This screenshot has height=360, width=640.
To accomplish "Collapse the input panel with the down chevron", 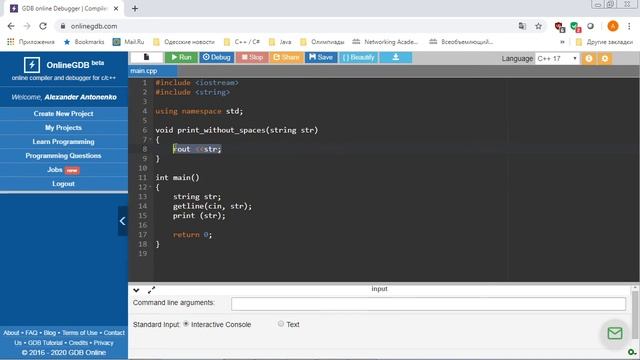I will pyautogui.click(x=136, y=290).
